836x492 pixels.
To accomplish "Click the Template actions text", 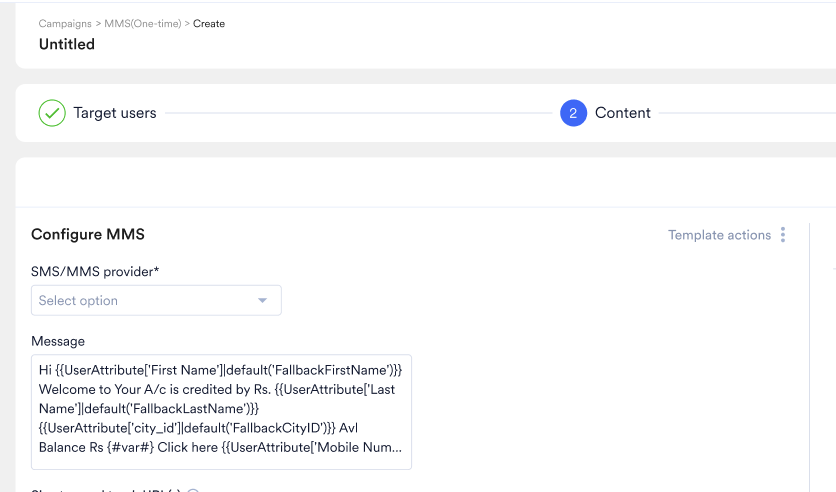I will [x=719, y=235].
